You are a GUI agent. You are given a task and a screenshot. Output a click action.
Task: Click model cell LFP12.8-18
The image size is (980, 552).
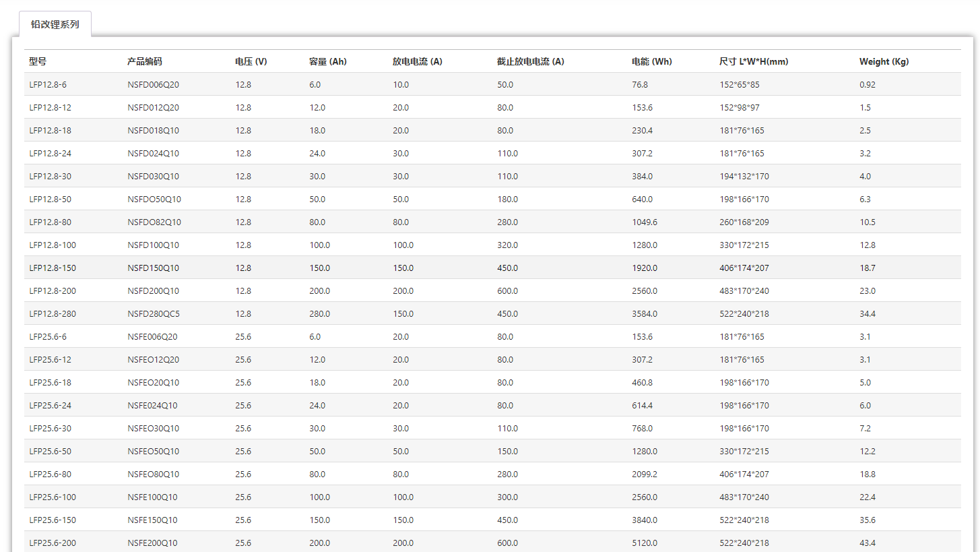coord(50,130)
